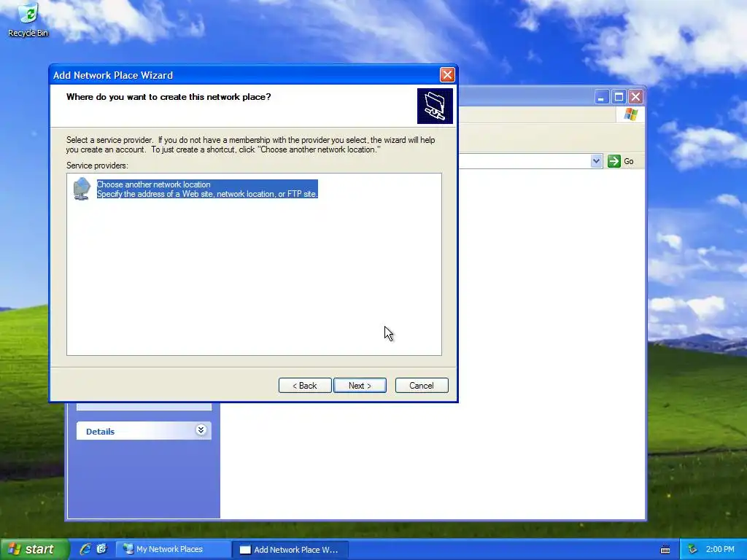Click the Next button in the wizard
The image size is (747, 560).
pos(360,385)
